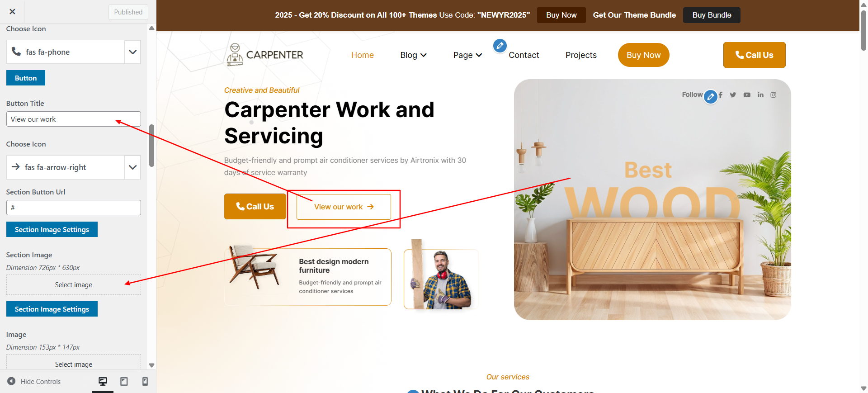
Task: Go to the Home menu item
Action: click(362, 55)
